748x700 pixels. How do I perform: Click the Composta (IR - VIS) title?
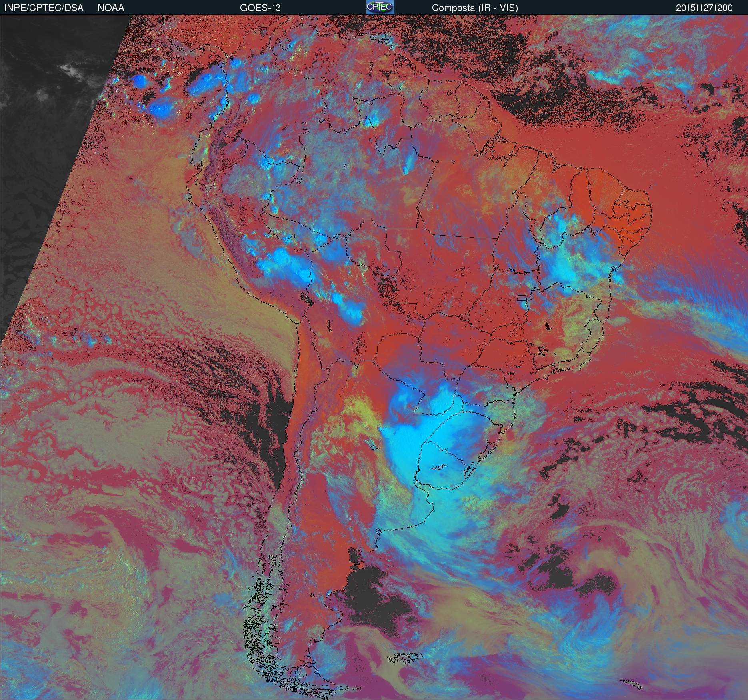(475, 8)
